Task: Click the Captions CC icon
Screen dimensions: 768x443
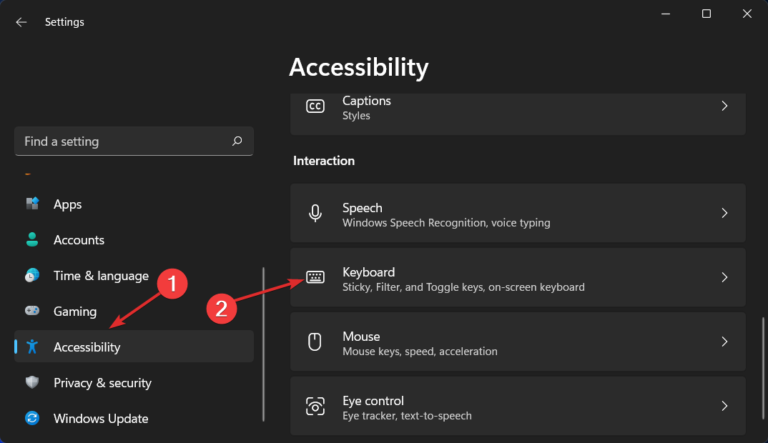Action: point(315,106)
